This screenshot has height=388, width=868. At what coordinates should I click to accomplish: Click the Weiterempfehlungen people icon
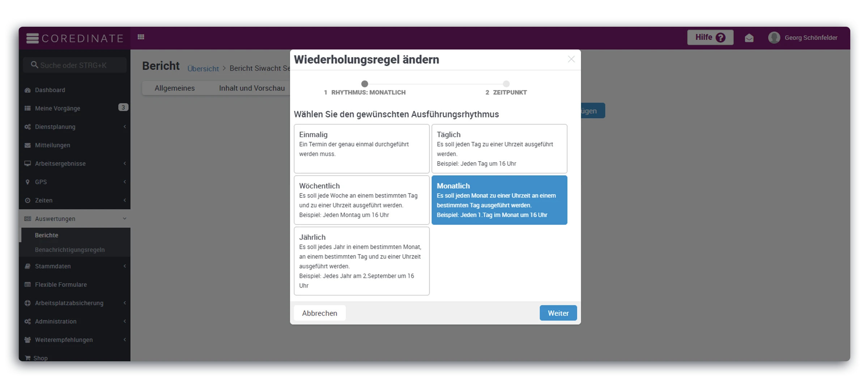tap(27, 340)
